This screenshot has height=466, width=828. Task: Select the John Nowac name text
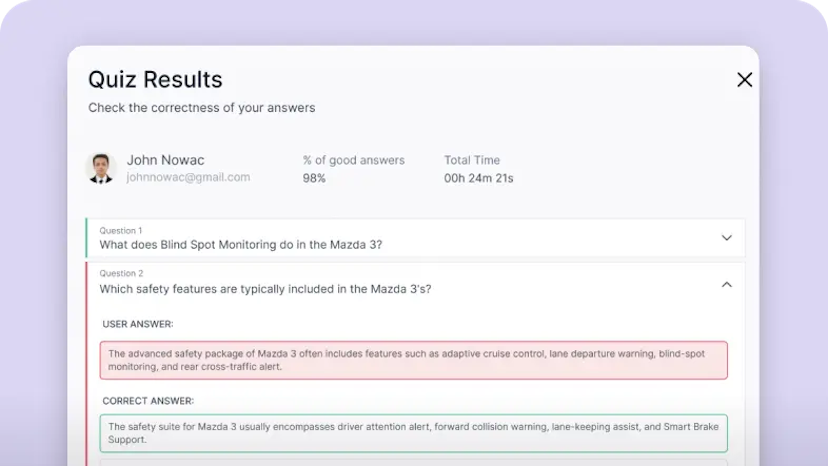click(x=165, y=160)
